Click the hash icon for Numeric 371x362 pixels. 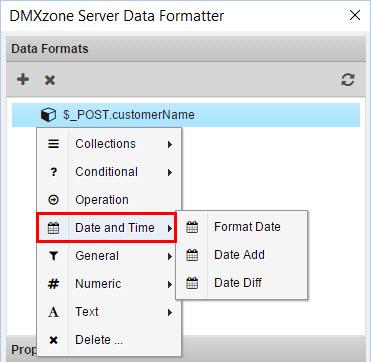[x=53, y=284]
